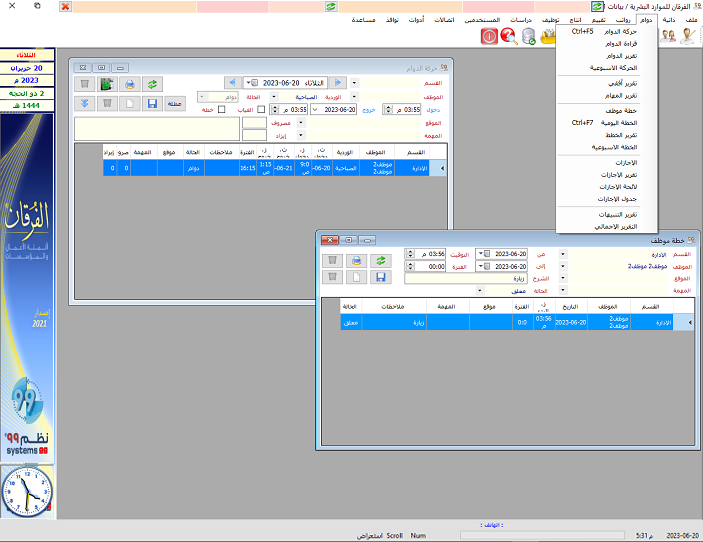
Task: Enable the خطة checkbox
Action: click(221, 109)
